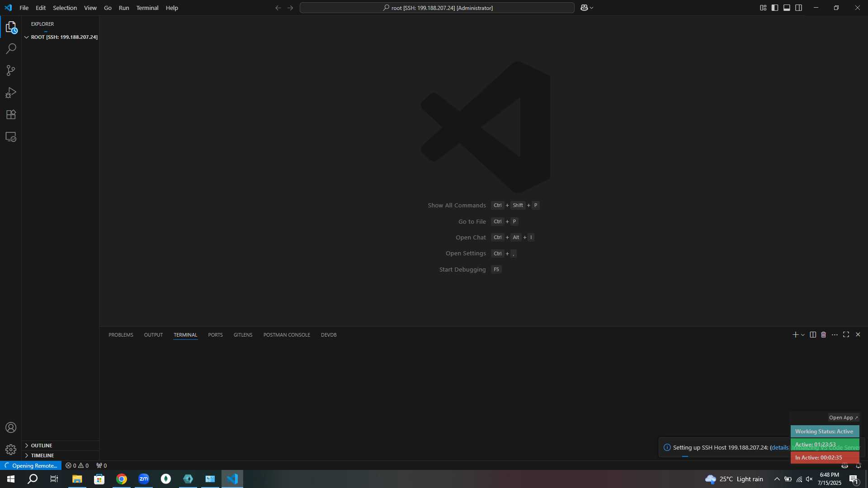Open Microsoft Store from the taskbar
Image resolution: width=868 pixels, height=488 pixels.
point(99,479)
